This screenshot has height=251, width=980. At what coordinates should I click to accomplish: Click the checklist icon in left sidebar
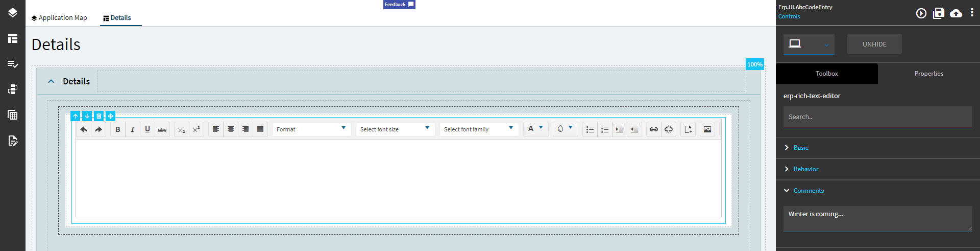click(x=13, y=64)
